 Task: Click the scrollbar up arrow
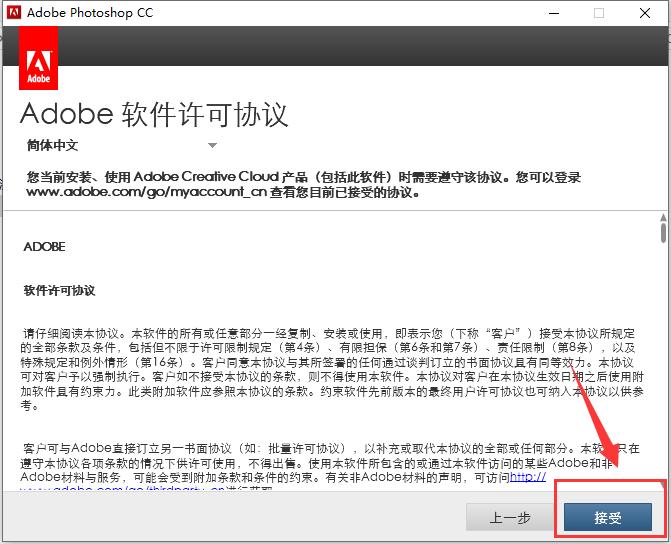663,218
